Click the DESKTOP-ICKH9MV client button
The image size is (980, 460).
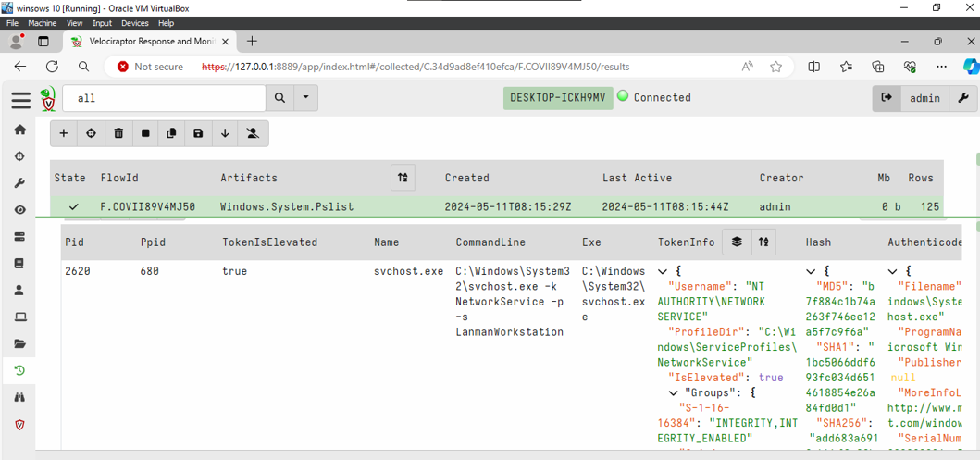tap(558, 97)
